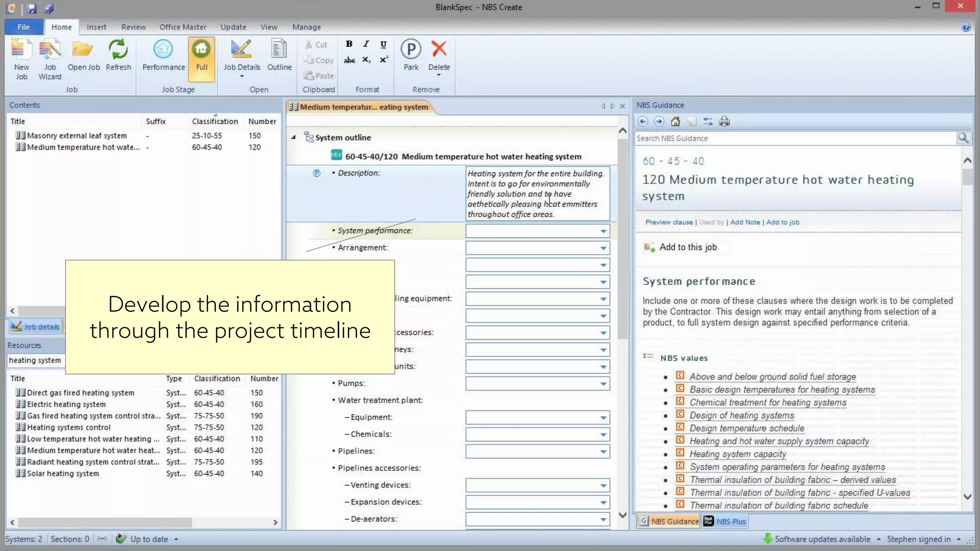Open the Arrangement dropdown
This screenshot has height=551, width=980.
[603, 248]
